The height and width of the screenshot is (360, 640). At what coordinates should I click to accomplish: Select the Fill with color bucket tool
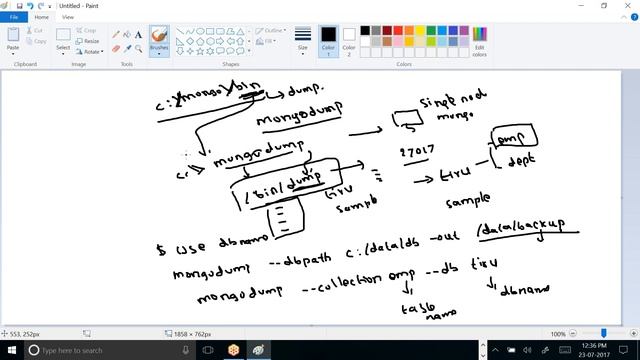127,35
